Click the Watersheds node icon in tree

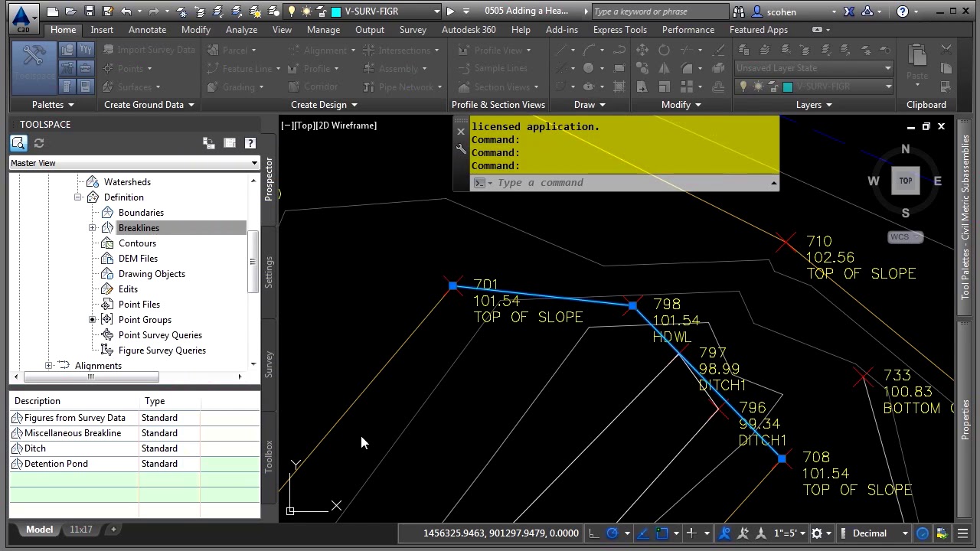point(93,182)
